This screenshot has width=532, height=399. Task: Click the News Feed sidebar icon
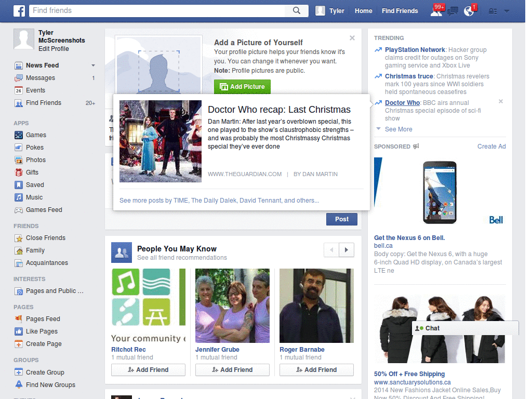(x=19, y=65)
